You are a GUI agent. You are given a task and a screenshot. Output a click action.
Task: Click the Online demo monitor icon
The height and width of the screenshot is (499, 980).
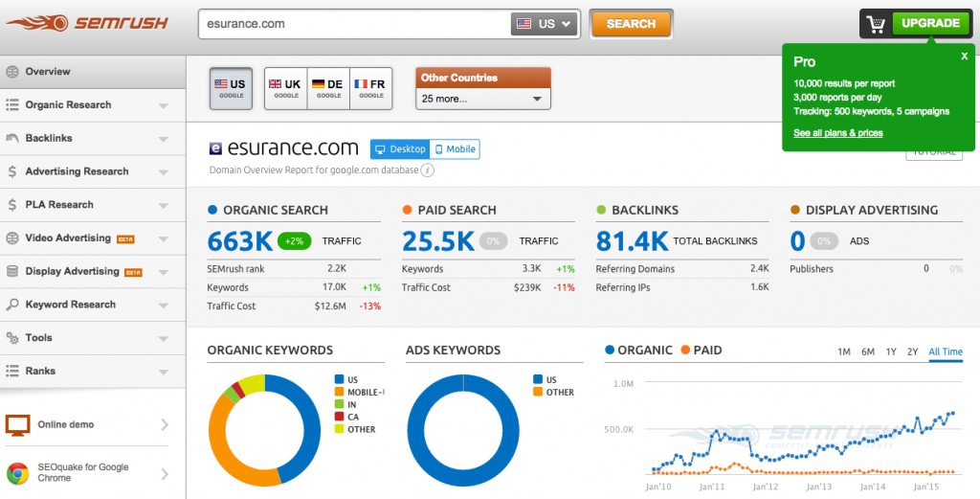point(17,424)
